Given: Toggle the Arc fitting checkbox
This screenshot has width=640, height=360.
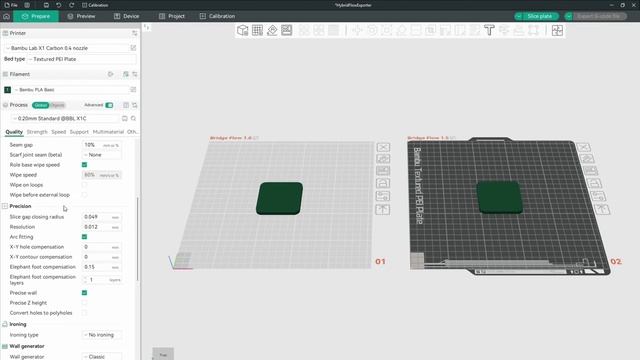Looking at the screenshot, I should 84,237.
